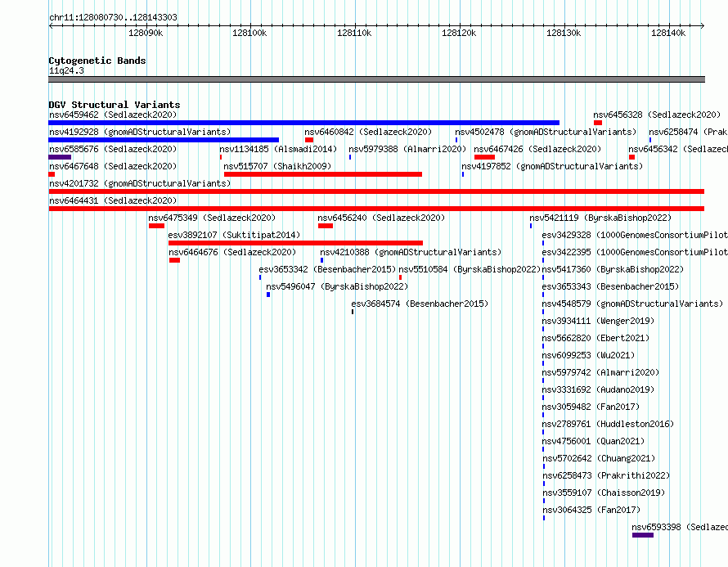728x567 pixels.
Task: Click the esv3653342 (Besenbacher2015) label
Action: (x=327, y=269)
